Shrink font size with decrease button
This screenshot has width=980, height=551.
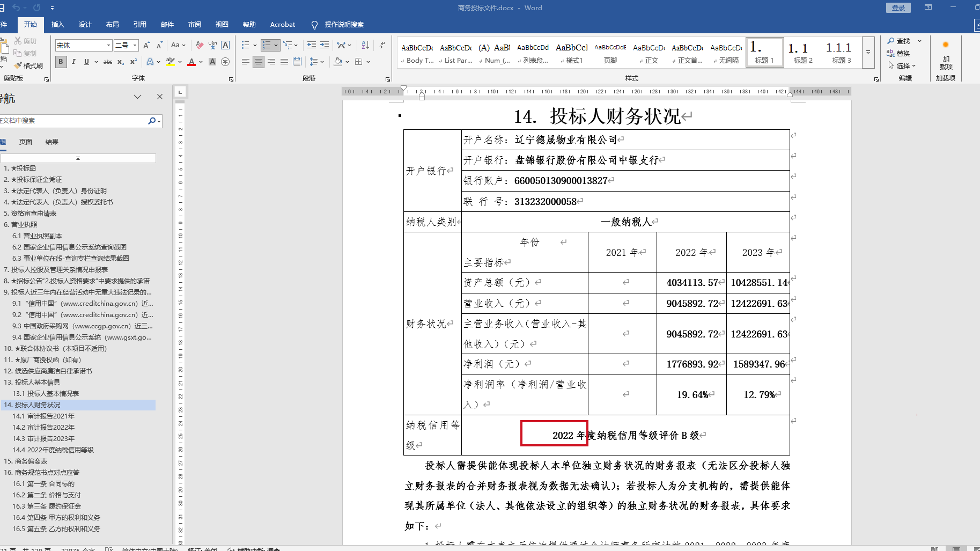(159, 45)
